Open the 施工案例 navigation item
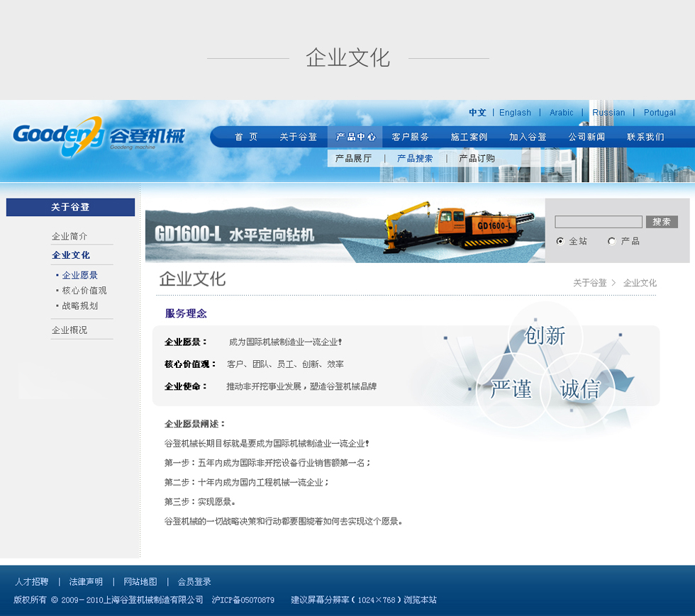 469,137
